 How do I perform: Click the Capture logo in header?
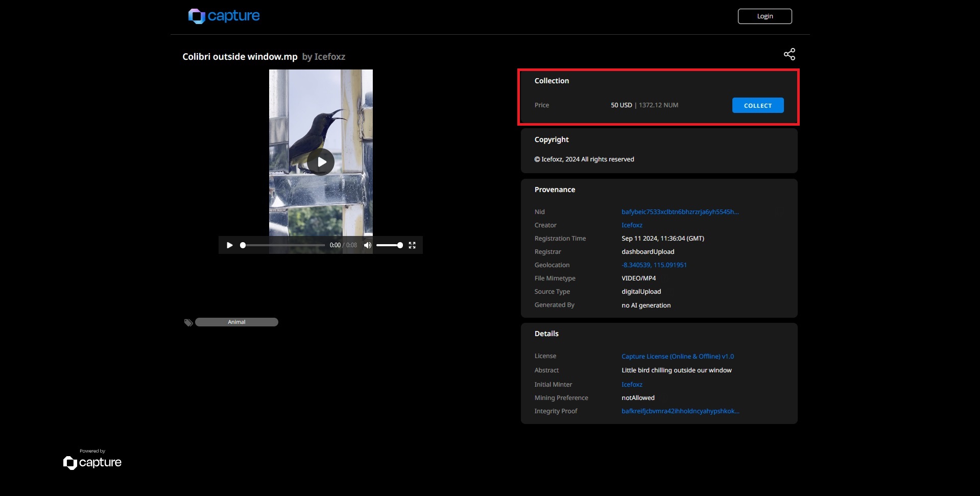click(x=224, y=16)
